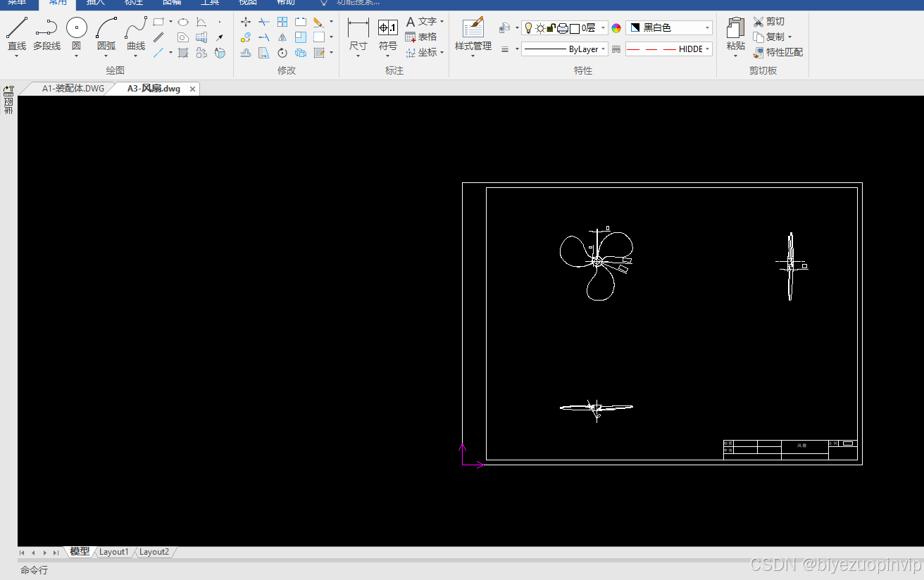Open the ByLayer lineweight dropdown
This screenshot has height=580, width=924.
click(x=565, y=49)
